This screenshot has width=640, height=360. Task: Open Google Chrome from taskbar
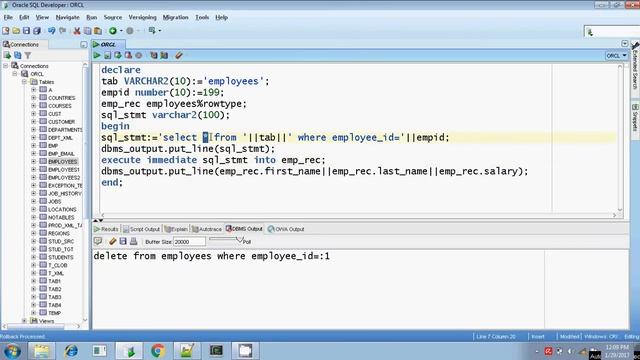pos(158,351)
